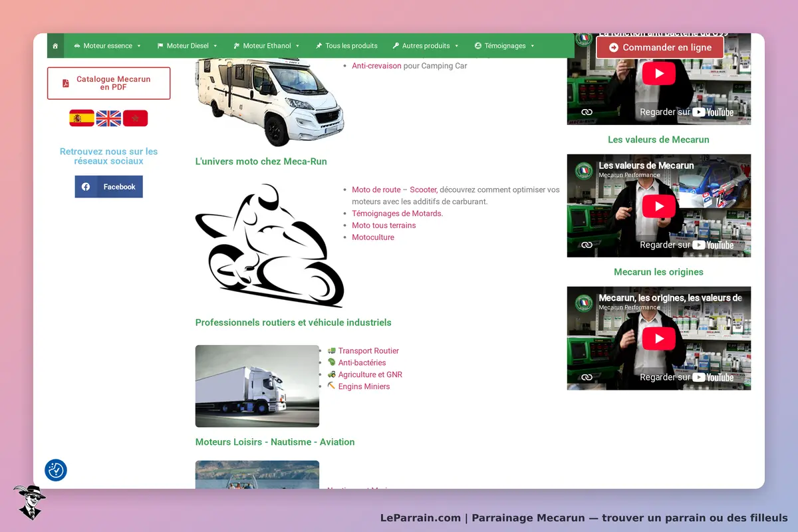The image size is (798, 532).
Task: Expand Moteur Diesel dropdown arrow
Action: 215,46
